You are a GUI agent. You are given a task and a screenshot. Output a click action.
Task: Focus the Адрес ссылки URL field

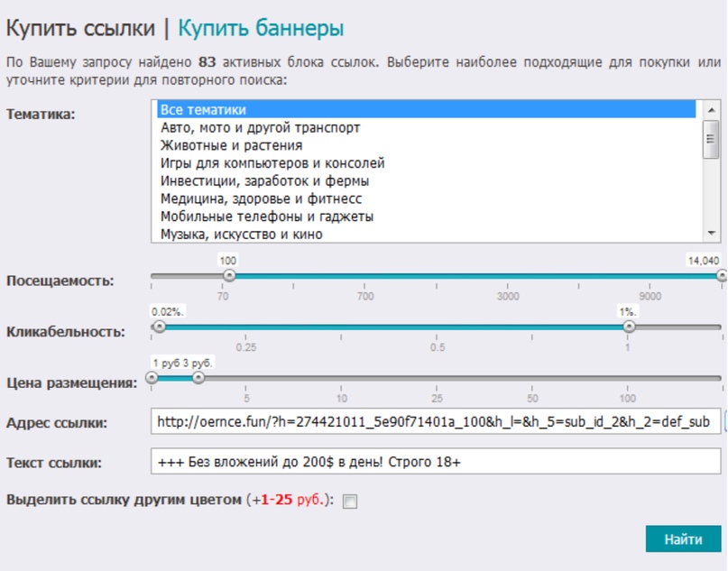point(438,421)
